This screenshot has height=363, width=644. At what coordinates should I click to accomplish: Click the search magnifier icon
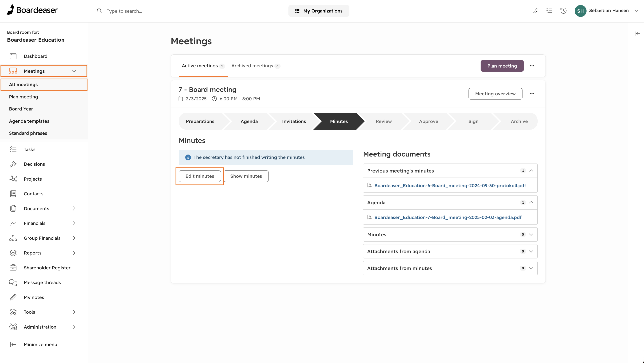pyautogui.click(x=99, y=11)
